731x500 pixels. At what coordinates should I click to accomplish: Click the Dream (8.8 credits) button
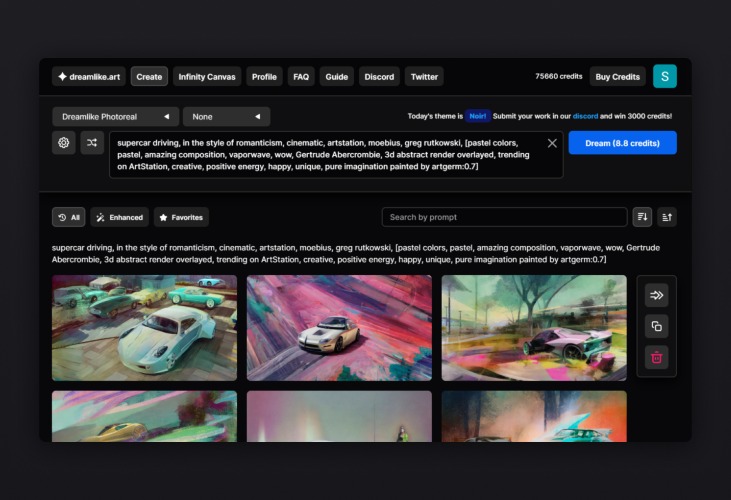pos(622,143)
